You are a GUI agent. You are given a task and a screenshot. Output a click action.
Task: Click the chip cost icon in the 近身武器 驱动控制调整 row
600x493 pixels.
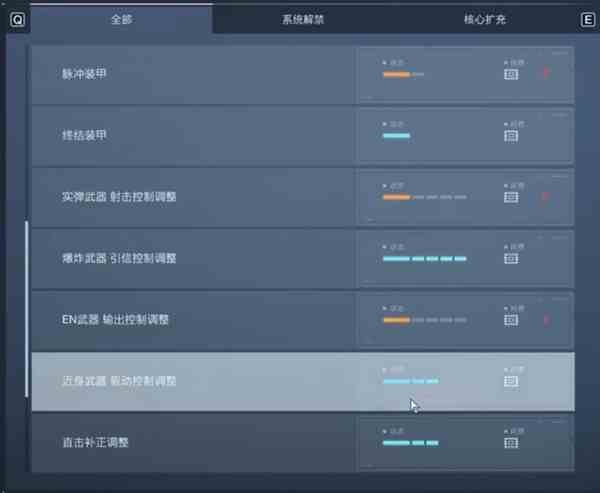click(511, 381)
